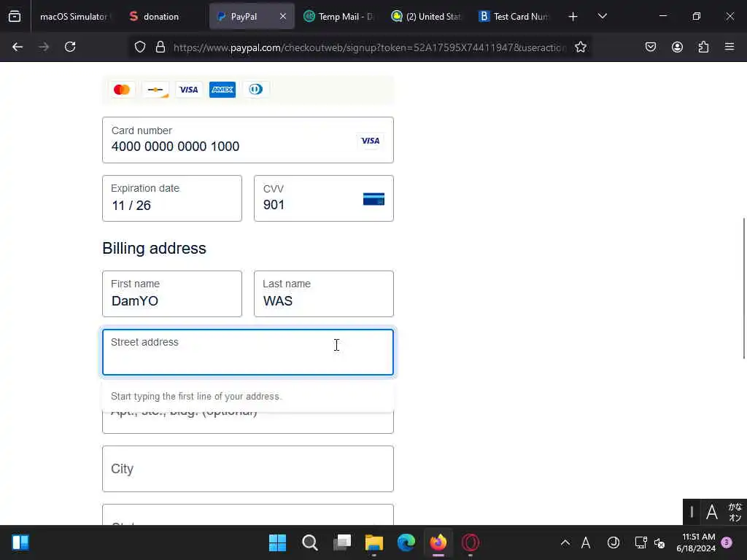The height and width of the screenshot is (560, 747).
Task: Click the Visa badge inside card number field
Action: [370, 141]
